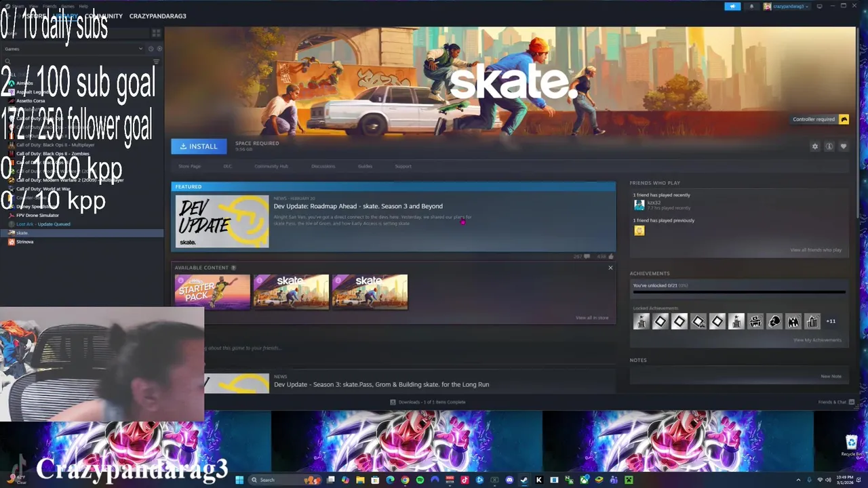
Task: Open notifications bell icon
Action: click(x=751, y=6)
